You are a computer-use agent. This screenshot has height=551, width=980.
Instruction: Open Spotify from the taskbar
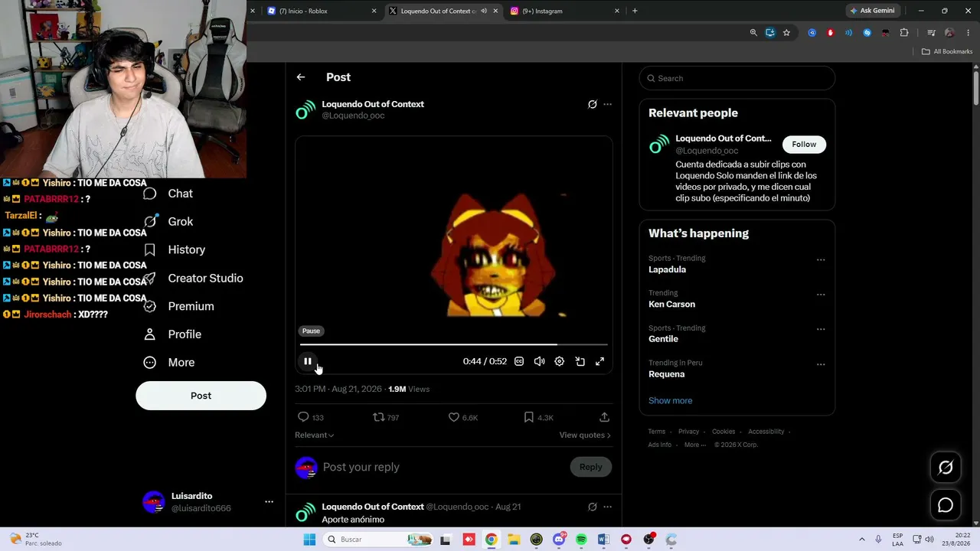tap(581, 540)
